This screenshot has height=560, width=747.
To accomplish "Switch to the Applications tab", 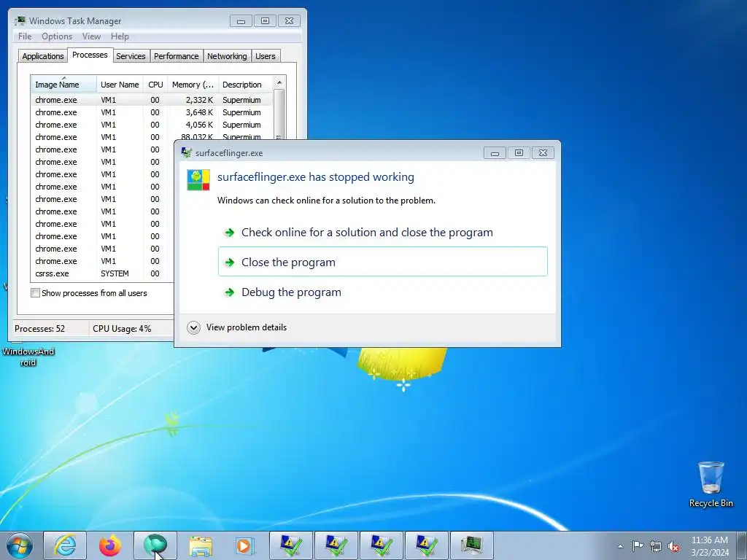I will 43,56.
